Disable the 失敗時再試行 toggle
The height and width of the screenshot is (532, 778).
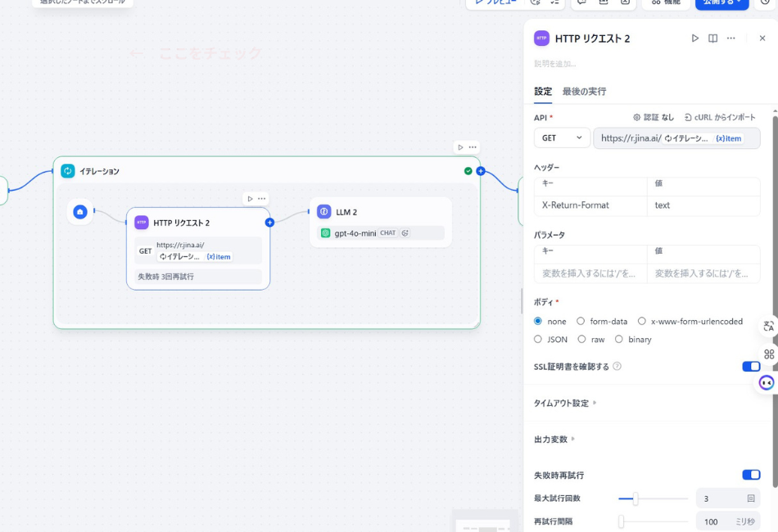751,475
